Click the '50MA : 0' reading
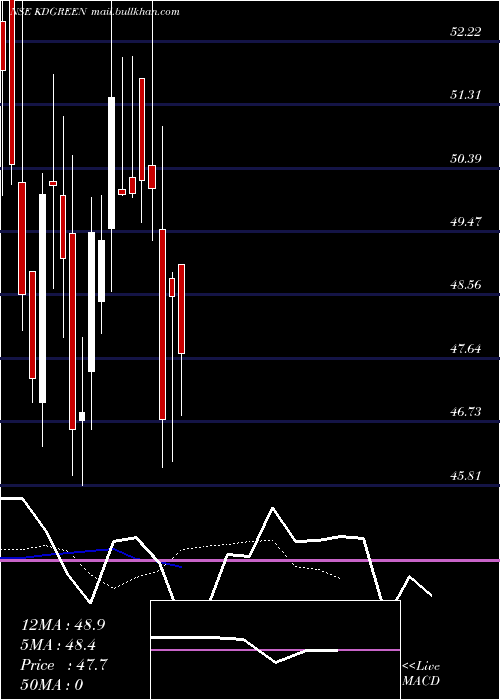 click(x=52, y=685)
